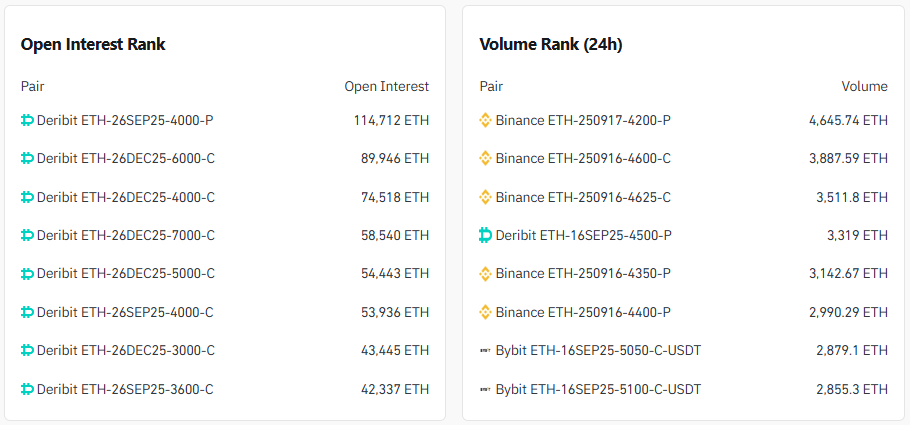This screenshot has height=425, width=910.
Task: Click Bybit icon beside ETH-16SEP25-5050-C-USDT
Action: coord(485,351)
